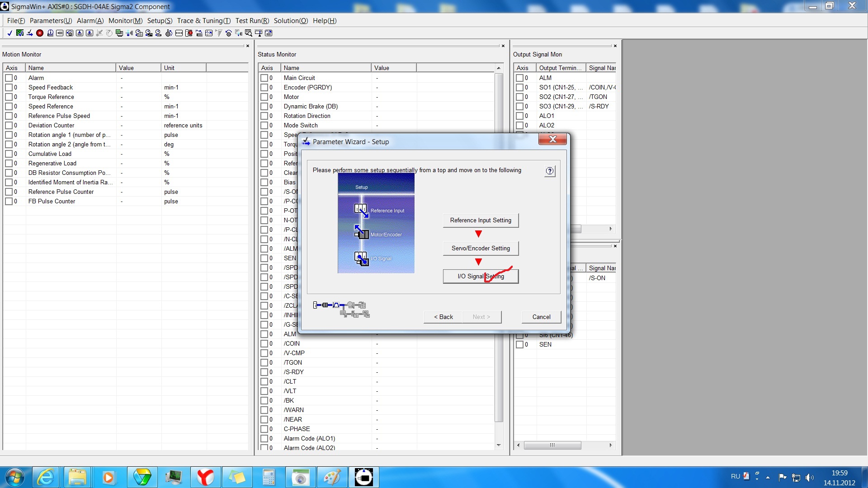Enable the Main Circuit checkbox in Status Monitor
This screenshot has width=868, height=488.
[264, 78]
